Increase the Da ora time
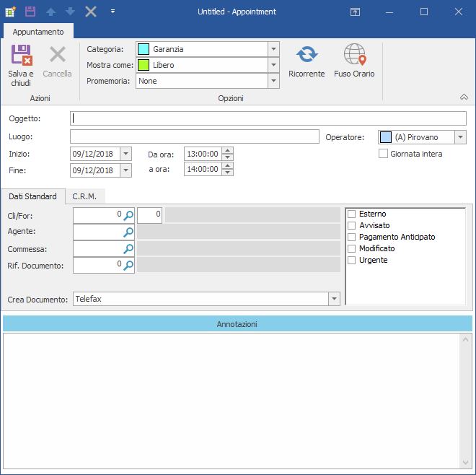The height and width of the screenshot is (475, 476). 228,150
